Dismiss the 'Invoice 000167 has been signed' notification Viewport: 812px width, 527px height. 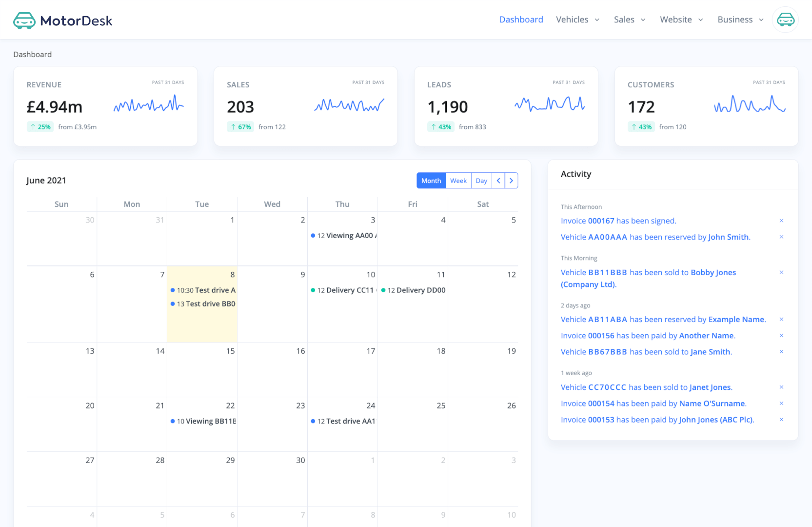click(781, 221)
